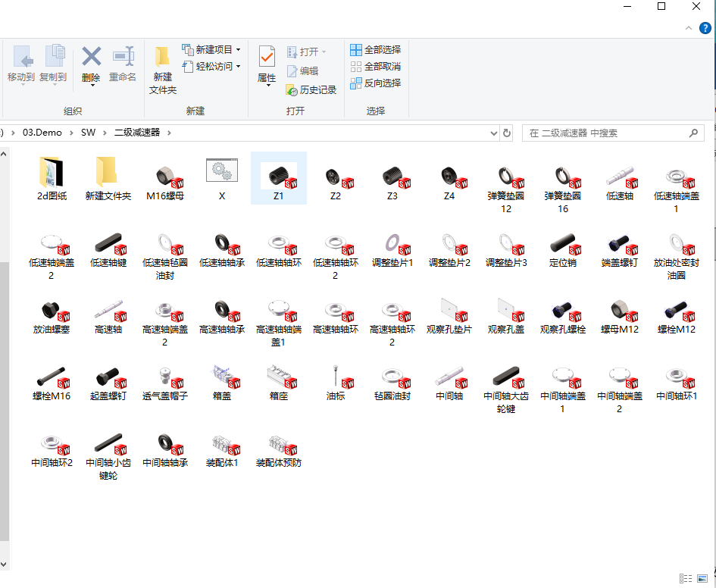This screenshot has width=716, height=588.
Task: Select the 高速轴 shaft part
Action: [x=108, y=312]
